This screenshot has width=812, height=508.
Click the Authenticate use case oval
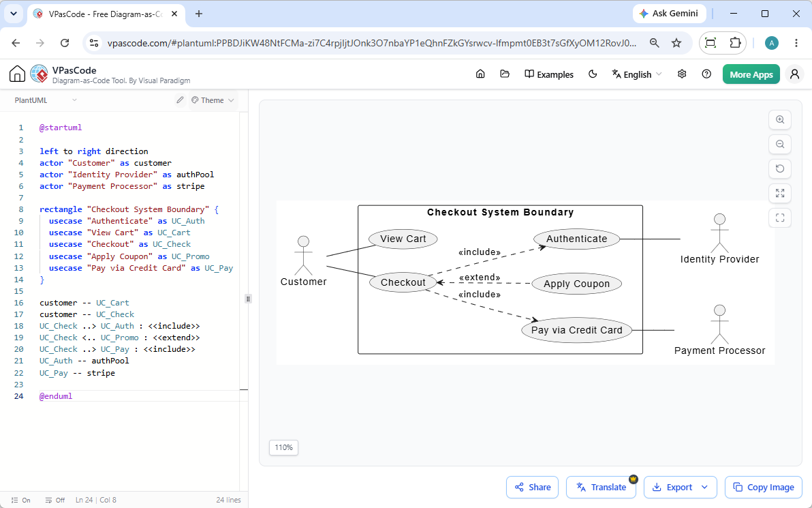[x=576, y=239]
